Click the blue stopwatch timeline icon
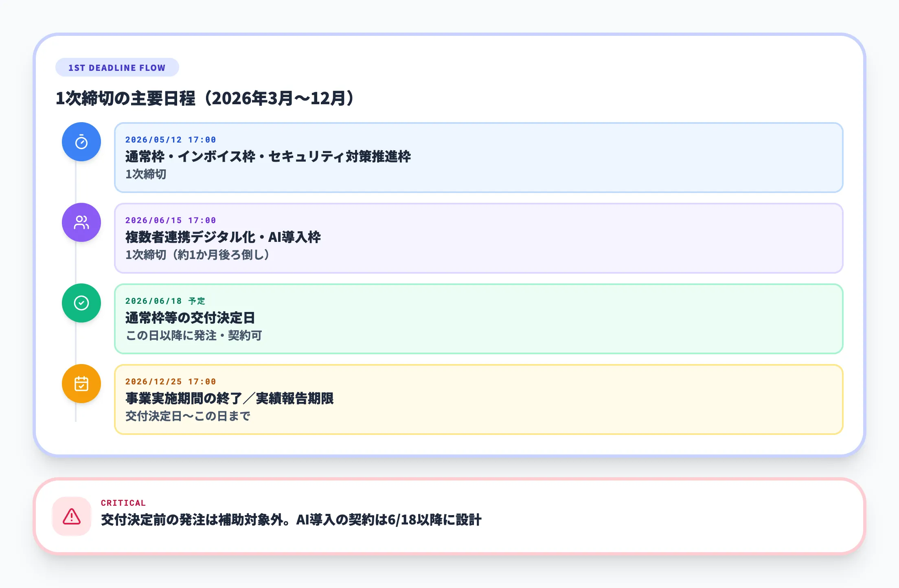The image size is (899, 588). (x=81, y=142)
